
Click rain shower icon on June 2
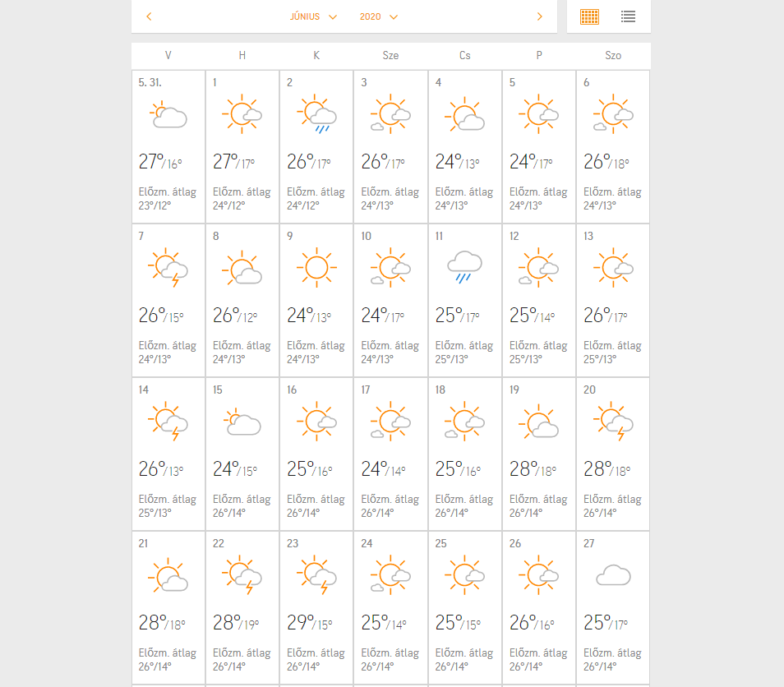(316, 115)
